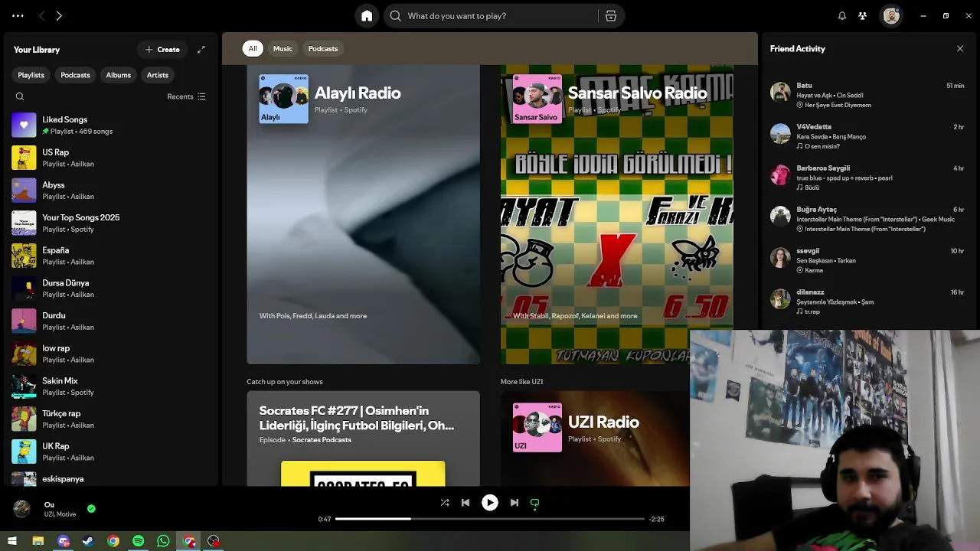Create a new playlist or folder
The width and height of the screenshot is (980, 551).
point(162,50)
